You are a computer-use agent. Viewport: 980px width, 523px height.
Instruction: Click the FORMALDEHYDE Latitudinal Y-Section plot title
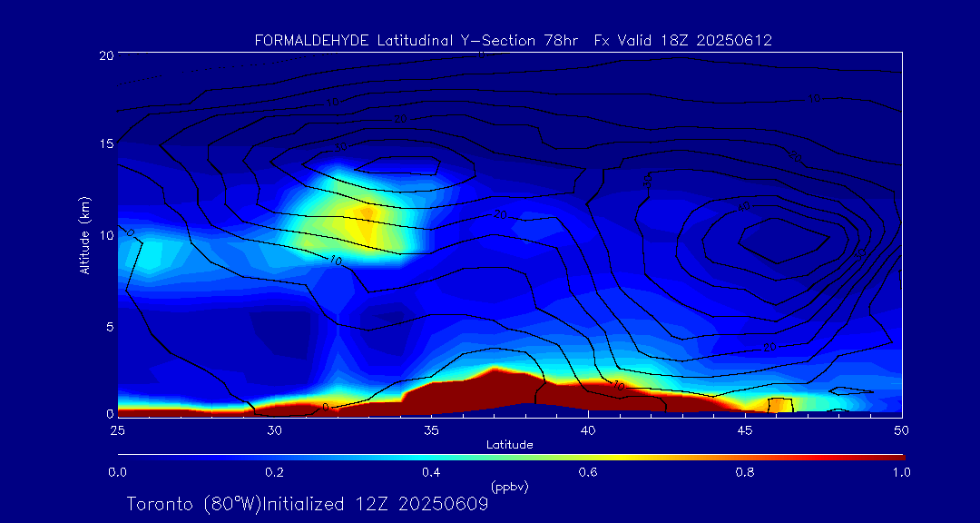click(513, 41)
